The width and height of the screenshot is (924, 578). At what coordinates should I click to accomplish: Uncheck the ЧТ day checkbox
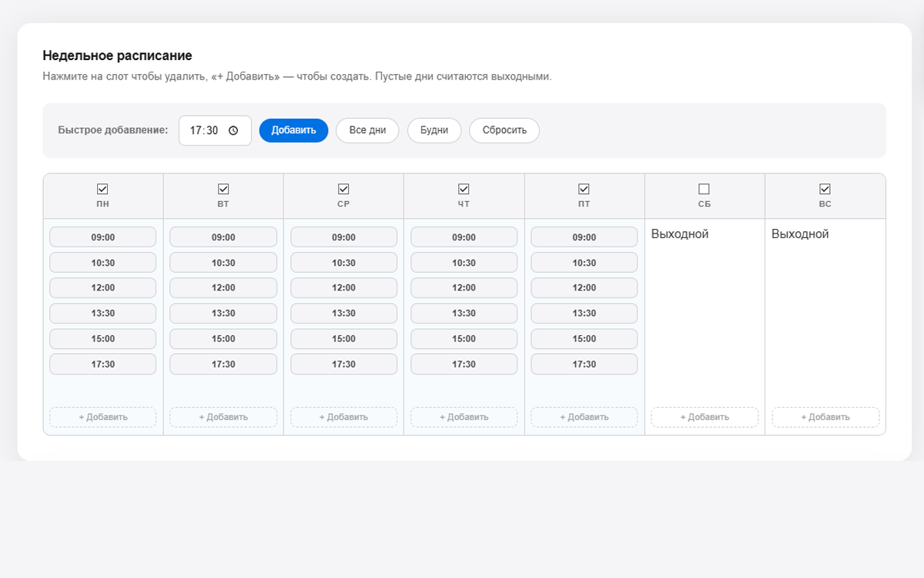tap(464, 189)
